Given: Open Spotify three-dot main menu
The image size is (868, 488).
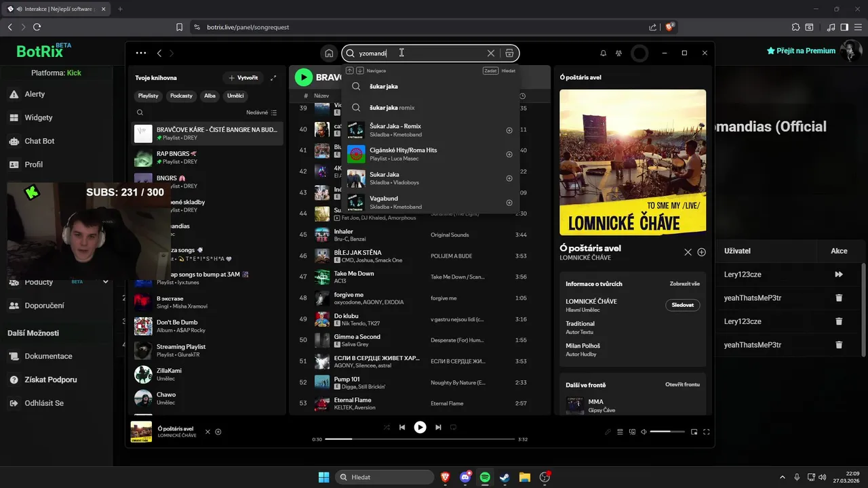Looking at the screenshot, I should pyautogui.click(x=140, y=53).
